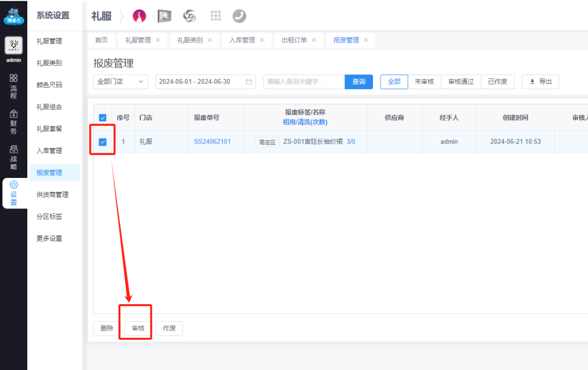Click the phone icon in header
Screen dimensions: 588x370
[x=239, y=16]
